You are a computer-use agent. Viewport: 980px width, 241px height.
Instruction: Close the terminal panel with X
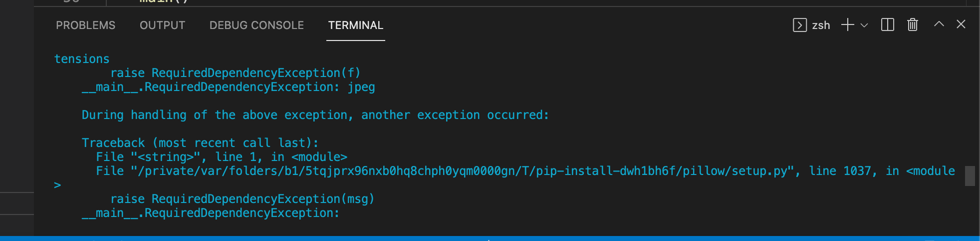[961, 24]
